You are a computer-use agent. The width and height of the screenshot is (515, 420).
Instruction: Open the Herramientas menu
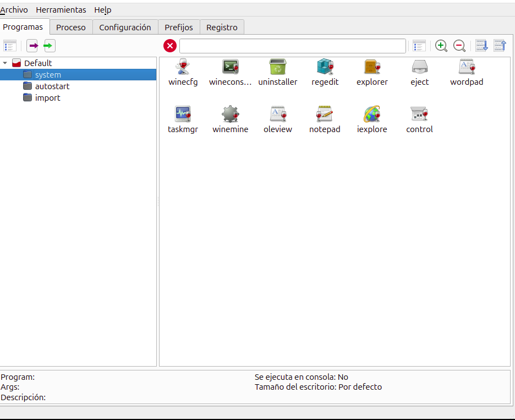click(61, 10)
